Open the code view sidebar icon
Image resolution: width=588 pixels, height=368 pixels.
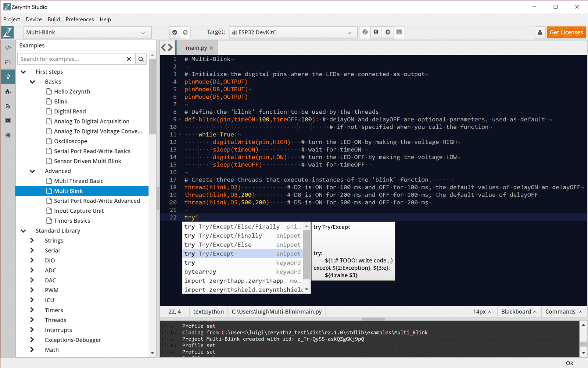[x=8, y=47]
